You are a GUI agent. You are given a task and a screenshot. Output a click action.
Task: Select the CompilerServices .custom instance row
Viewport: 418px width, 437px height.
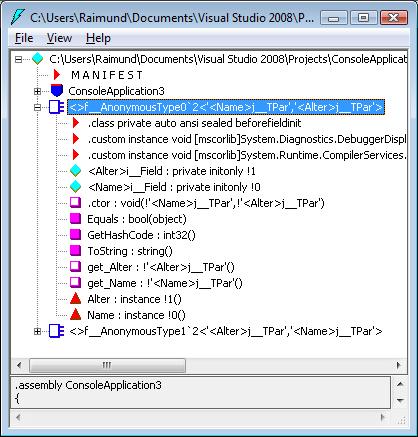[247, 155]
